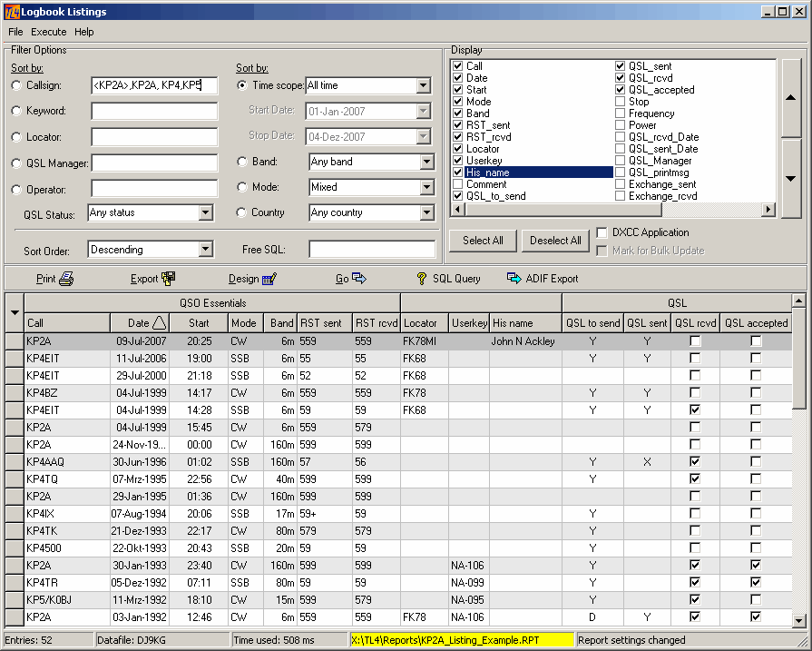This screenshot has height=651, width=812.
Task: Run the listing with Go
Action: [350, 279]
